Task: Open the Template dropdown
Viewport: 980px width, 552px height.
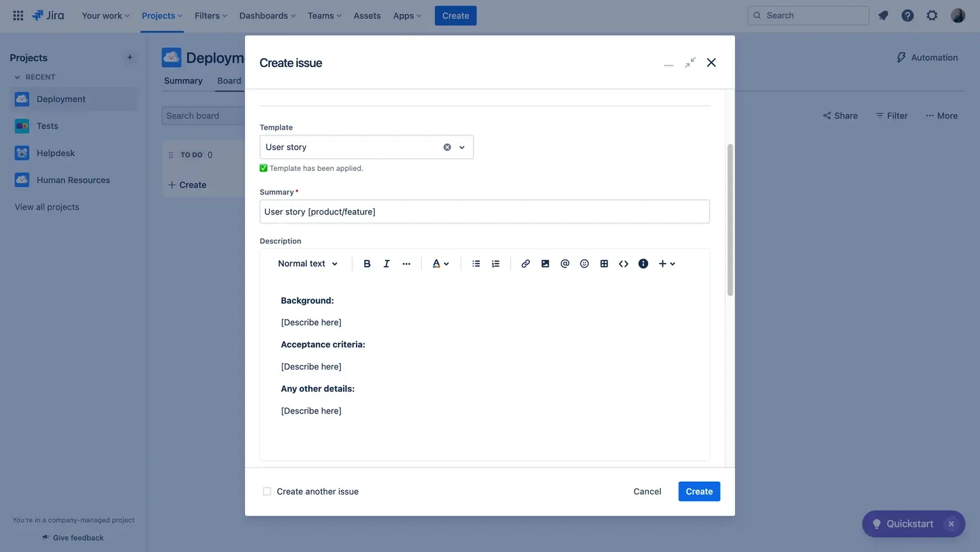Action: pyautogui.click(x=461, y=147)
